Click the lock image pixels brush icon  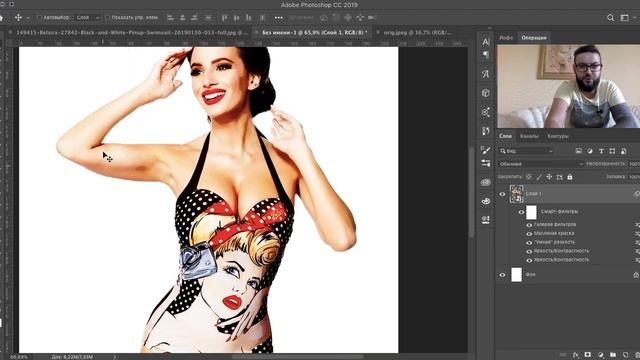(539, 177)
